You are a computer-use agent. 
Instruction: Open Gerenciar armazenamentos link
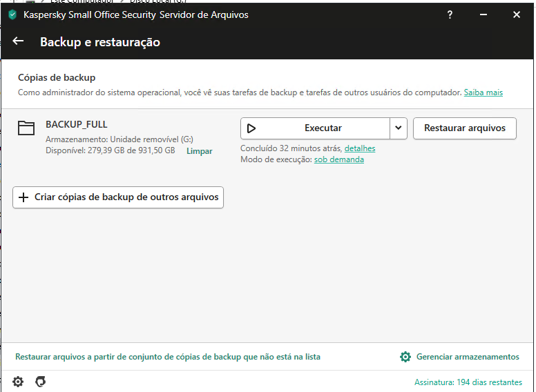click(x=468, y=357)
